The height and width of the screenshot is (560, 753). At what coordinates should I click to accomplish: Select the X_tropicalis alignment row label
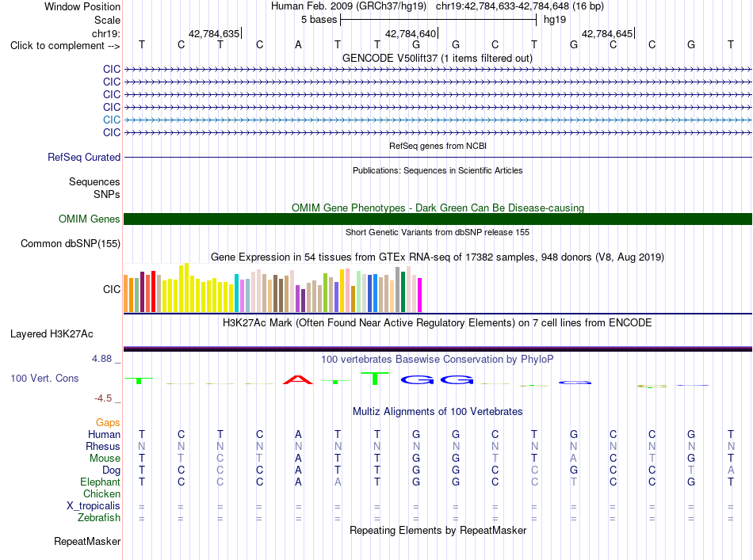pos(94,506)
